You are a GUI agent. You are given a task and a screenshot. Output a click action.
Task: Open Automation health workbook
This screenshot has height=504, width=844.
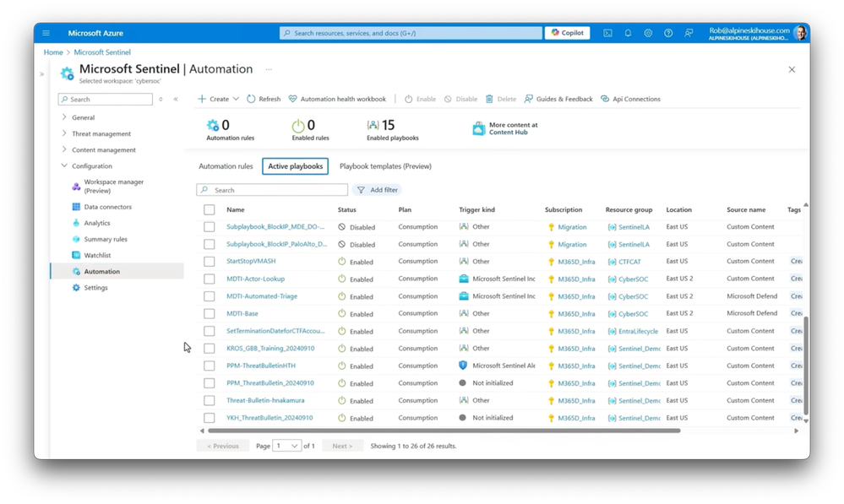pos(337,99)
